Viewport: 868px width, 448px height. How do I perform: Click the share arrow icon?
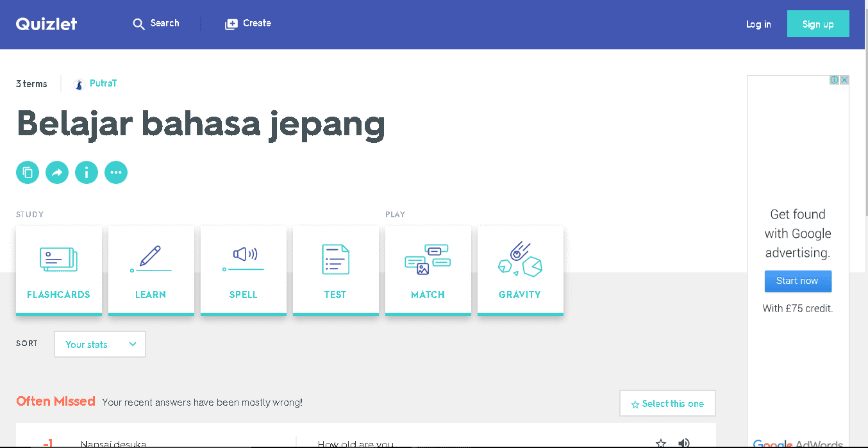coord(57,172)
